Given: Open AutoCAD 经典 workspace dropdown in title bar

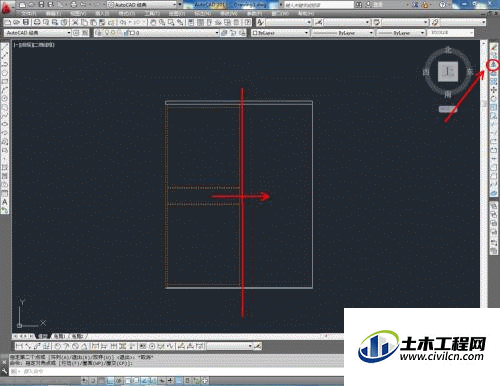Looking at the screenshot, I should 142,5.
